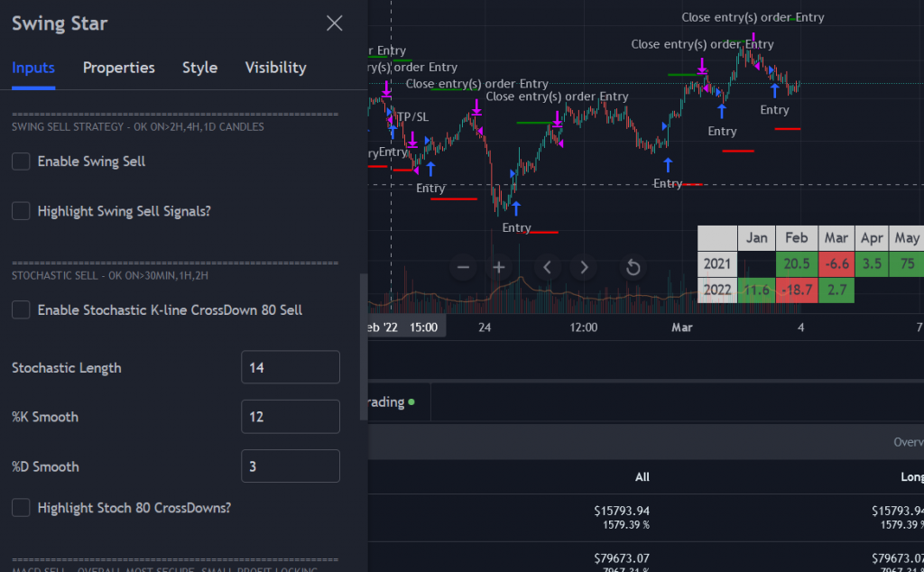
Task: Reset the chart view icon
Action: tap(633, 267)
